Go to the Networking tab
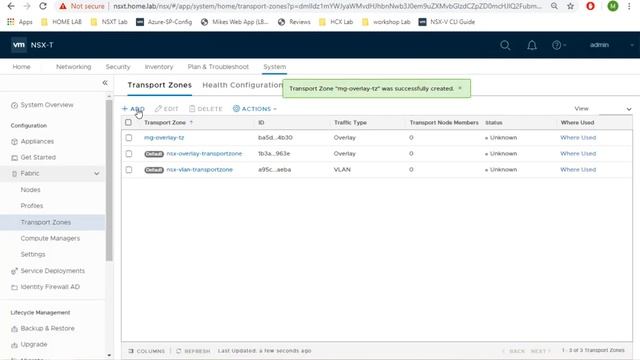This screenshot has width=640, height=360. tap(73, 67)
